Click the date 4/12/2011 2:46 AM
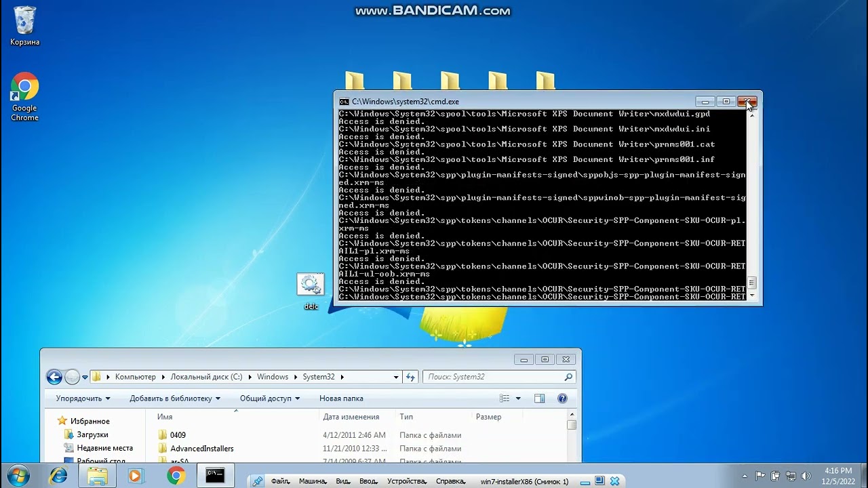The height and width of the screenshot is (488, 868). (354, 435)
